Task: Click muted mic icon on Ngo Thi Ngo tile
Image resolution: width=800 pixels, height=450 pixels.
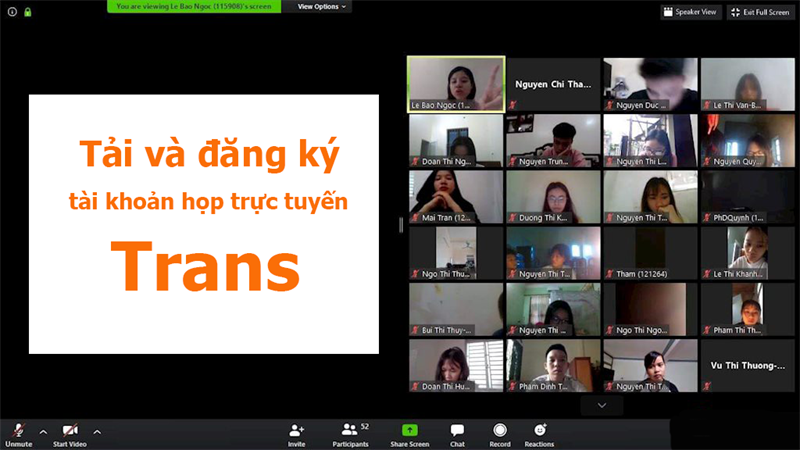Action: [x=610, y=330]
